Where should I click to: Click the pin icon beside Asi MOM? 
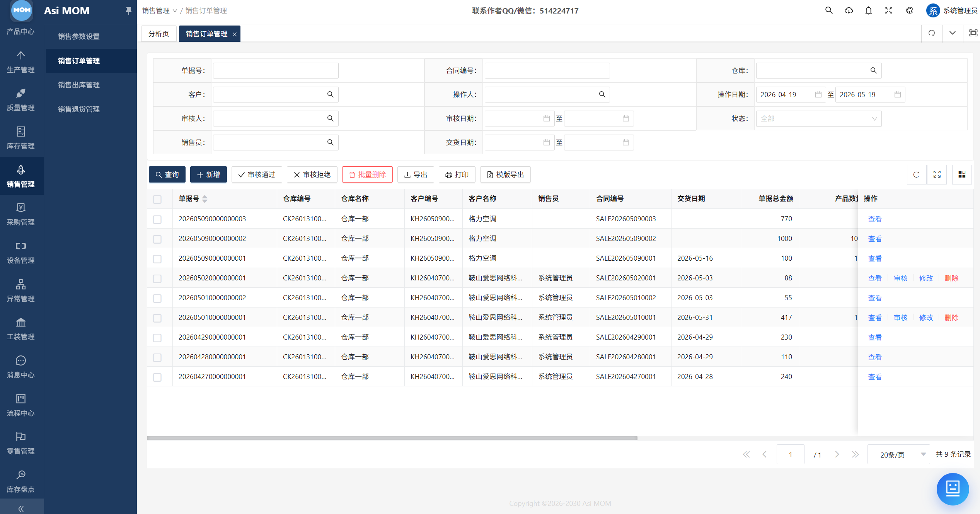coord(128,10)
